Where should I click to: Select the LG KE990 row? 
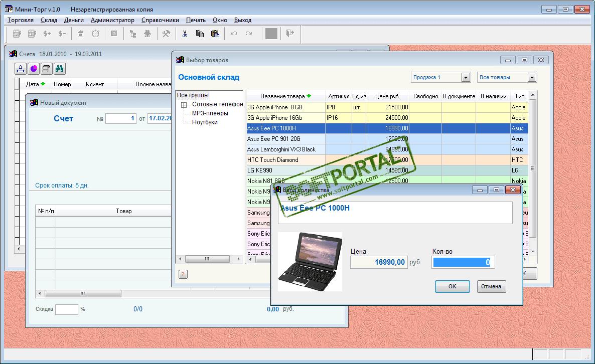pyautogui.click(x=387, y=170)
